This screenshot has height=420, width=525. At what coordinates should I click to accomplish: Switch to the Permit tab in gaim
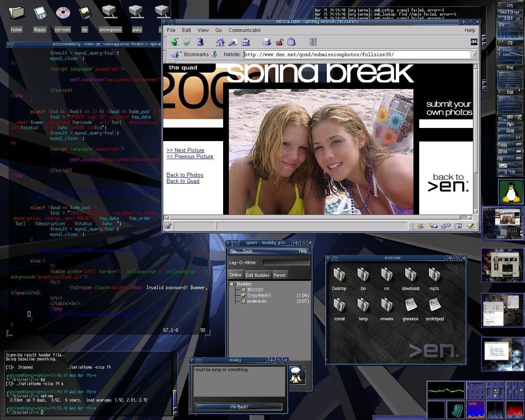tap(280, 275)
